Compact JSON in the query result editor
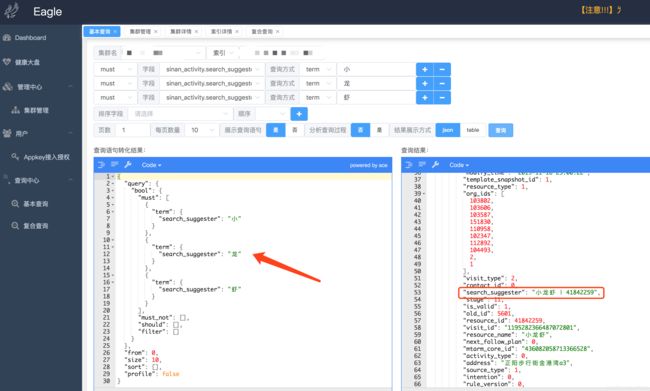This screenshot has height=391, width=650. tap(422, 165)
